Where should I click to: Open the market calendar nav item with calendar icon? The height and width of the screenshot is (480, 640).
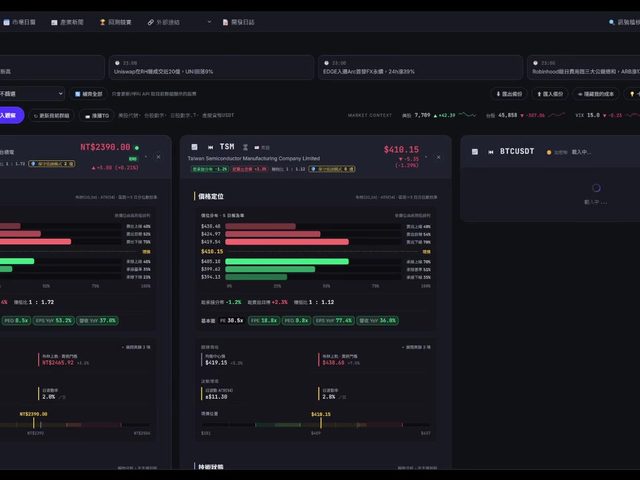coord(19,22)
